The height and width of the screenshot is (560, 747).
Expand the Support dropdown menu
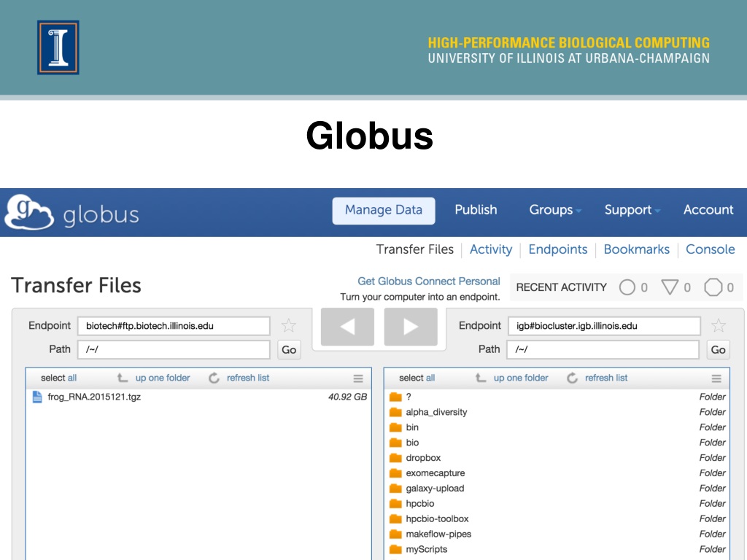[632, 210]
